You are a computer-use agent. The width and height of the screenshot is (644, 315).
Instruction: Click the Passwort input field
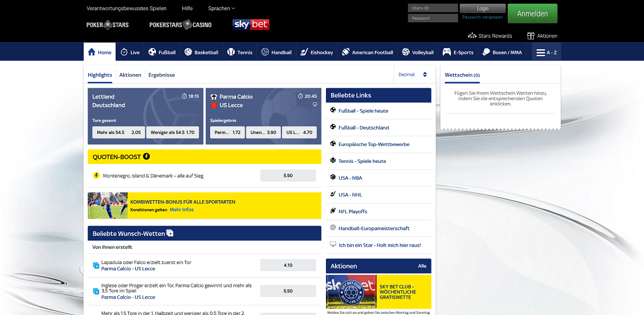point(433,18)
